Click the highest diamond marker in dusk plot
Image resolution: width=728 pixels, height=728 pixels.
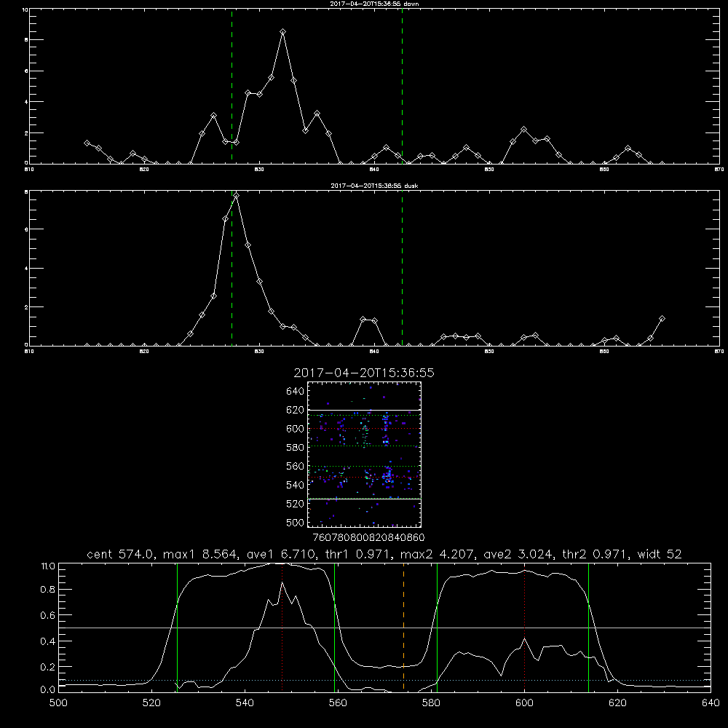pyautogui.click(x=237, y=195)
